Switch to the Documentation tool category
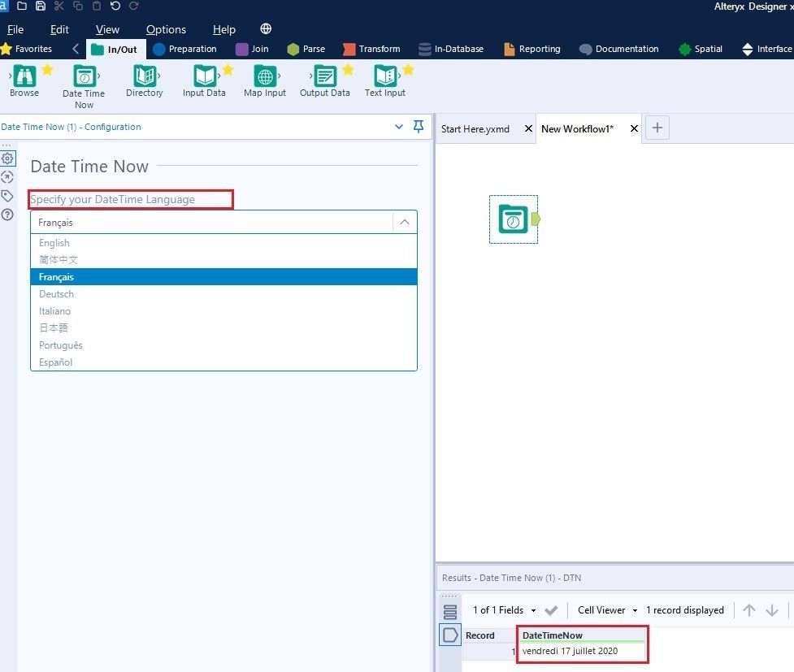794x672 pixels. 619,49
